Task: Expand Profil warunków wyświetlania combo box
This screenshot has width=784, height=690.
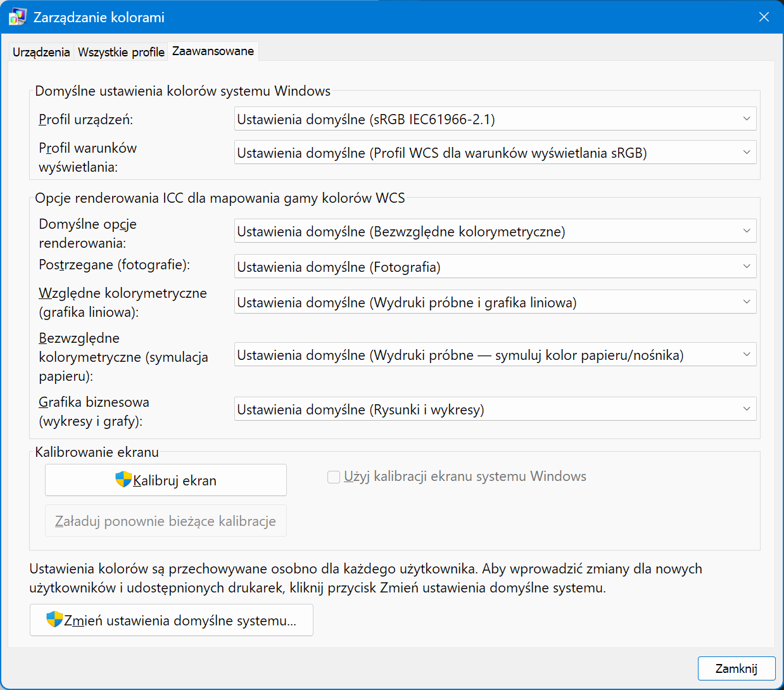Action: point(495,153)
